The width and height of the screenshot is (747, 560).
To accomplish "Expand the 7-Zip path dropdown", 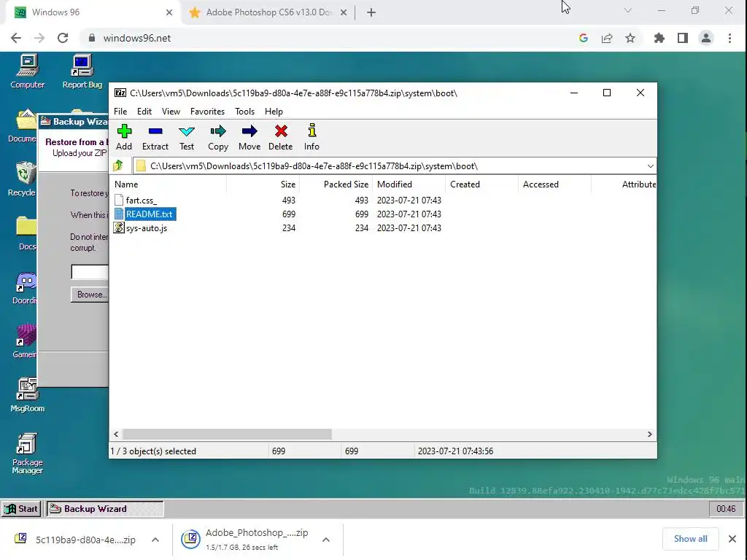I will pyautogui.click(x=650, y=166).
